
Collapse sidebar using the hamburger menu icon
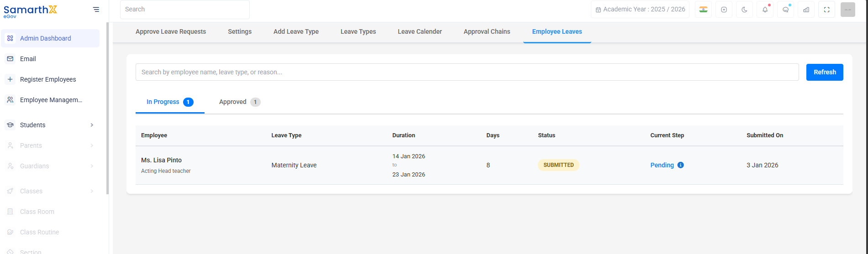pyautogui.click(x=96, y=9)
